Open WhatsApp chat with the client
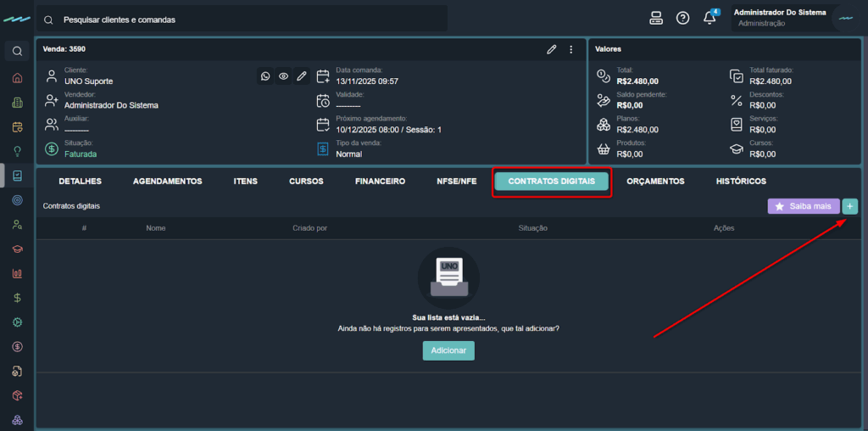 coord(265,76)
